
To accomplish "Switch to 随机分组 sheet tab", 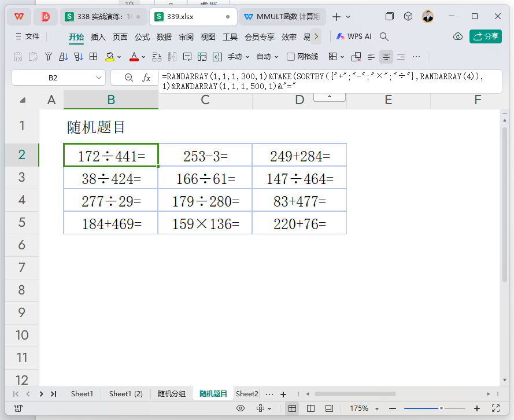I will pos(172,394).
